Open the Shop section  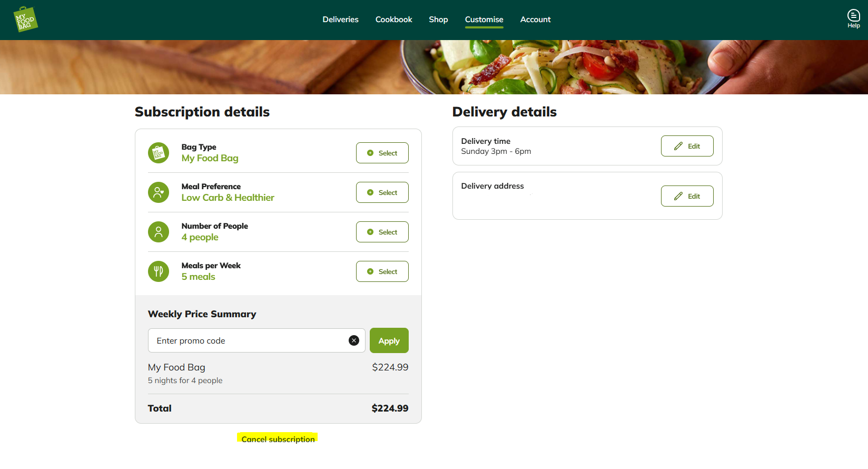pyautogui.click(x=438, y=19)
